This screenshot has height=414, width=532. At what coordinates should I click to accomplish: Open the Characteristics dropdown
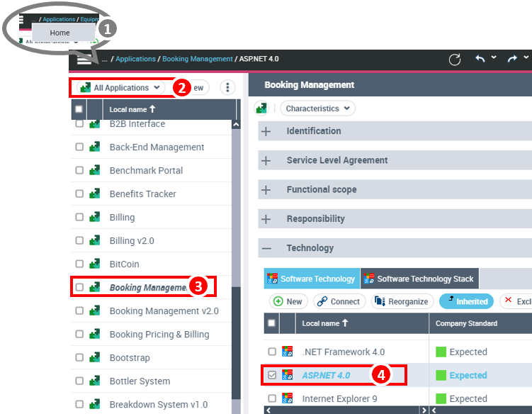pos(317,108)
